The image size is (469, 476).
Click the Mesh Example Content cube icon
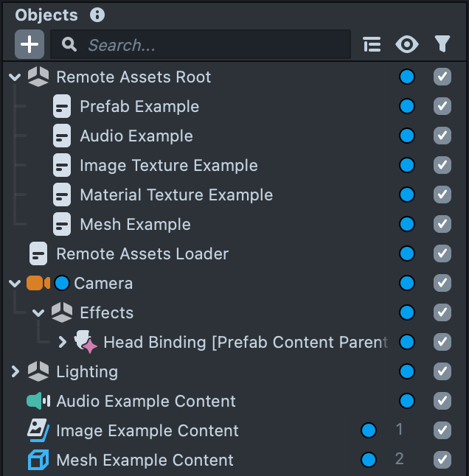[38, 460]
